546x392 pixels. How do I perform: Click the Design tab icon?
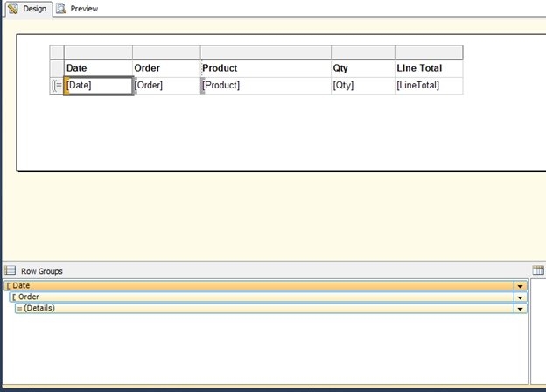pos(12,8)
